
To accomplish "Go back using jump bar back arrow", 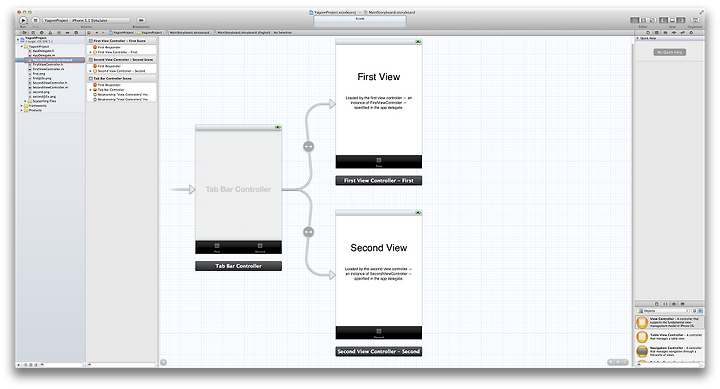I will [97, 33].
